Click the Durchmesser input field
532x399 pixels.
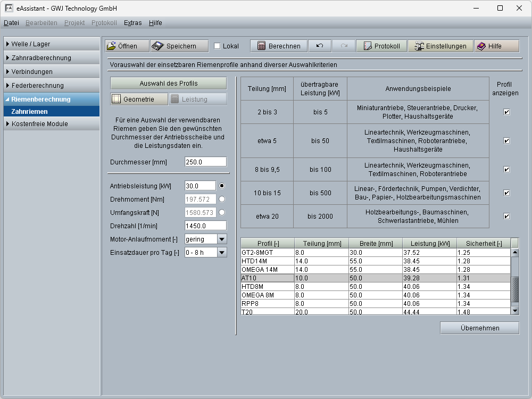[x=205, y=162]
